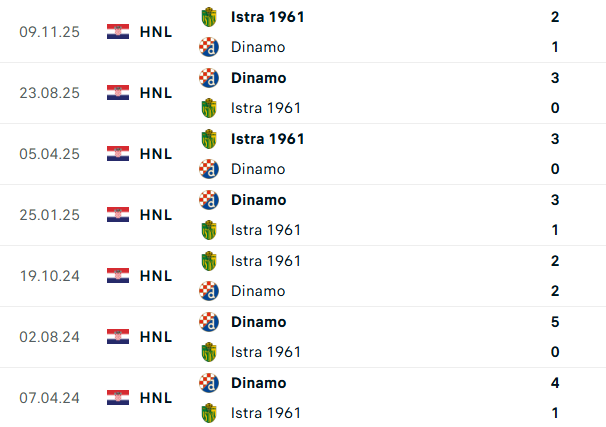
Task: Click Croatia flag beside 09.11.25 match
Action: click(x=118, y=31)
